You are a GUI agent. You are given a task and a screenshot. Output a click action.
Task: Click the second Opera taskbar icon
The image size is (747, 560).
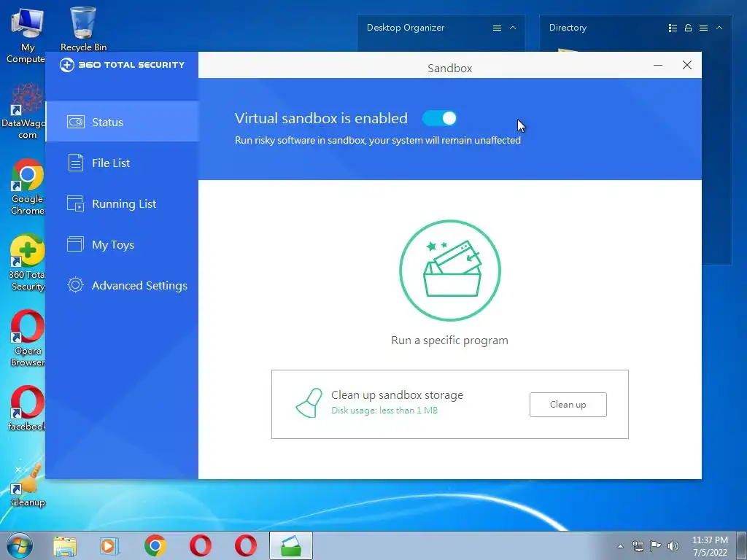pyautogui.click(x=246, y=545)
